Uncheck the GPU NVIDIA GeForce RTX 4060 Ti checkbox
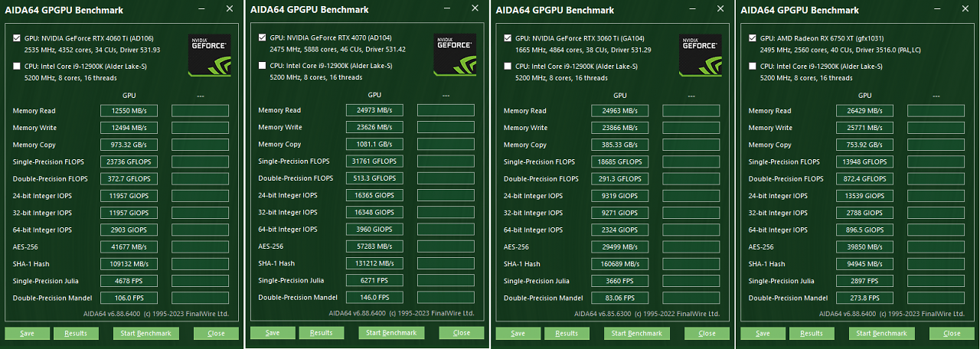Image resolution: width=980 pixels, height=349 pixels. 17,38
